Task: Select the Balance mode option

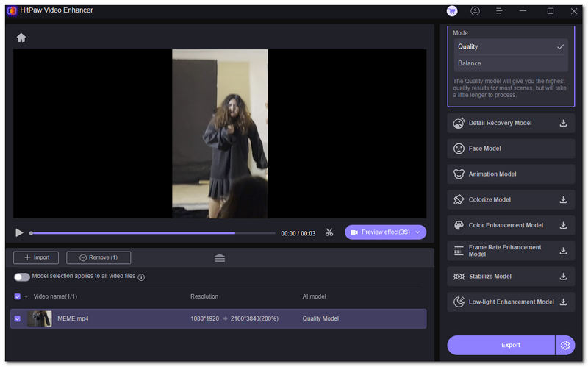Action: click(x=470, y=63)
